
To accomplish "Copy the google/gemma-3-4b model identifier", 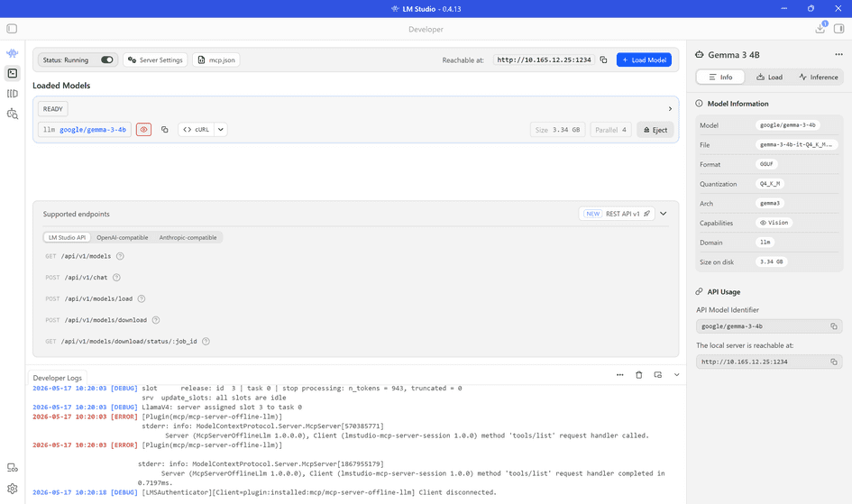I will [165, 130].
